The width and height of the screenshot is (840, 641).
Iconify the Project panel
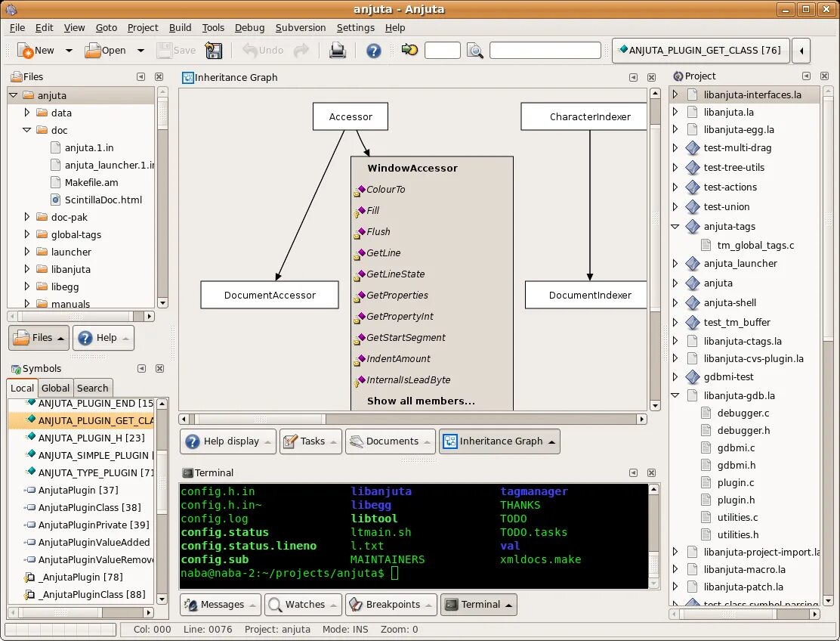coord(806,76)
